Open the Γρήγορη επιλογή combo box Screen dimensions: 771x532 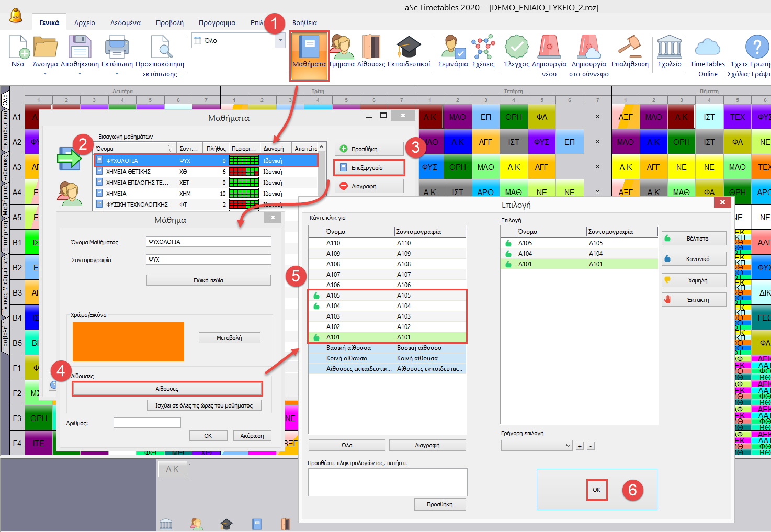pos(537,446)
